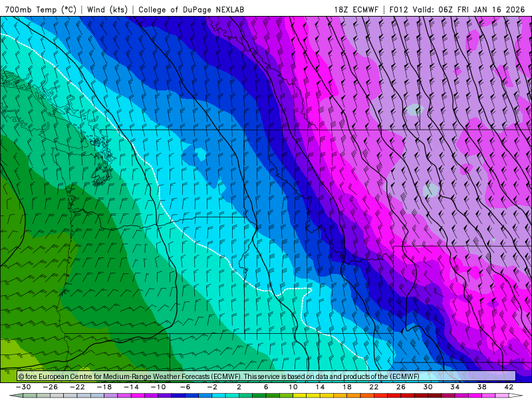Select the -2 legend value
Image resolution: width=532 pixels, height=399 pixels.
click(x=212, y=387)
